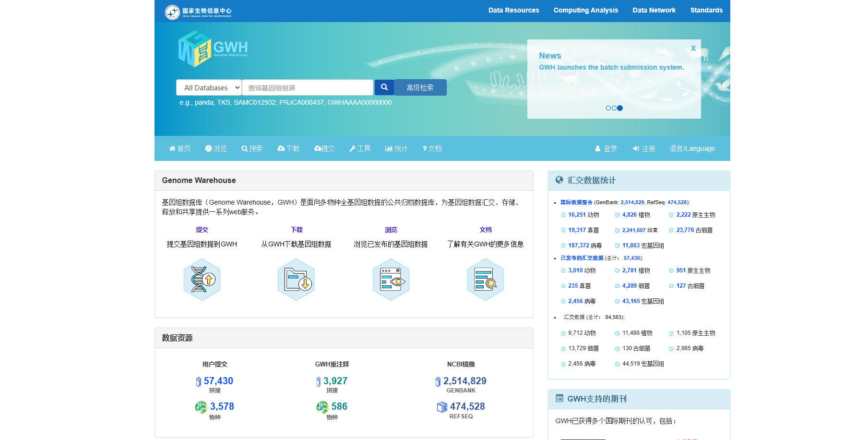
Task: Select "9,712 动物" submission entry
Action: (582, 333)
